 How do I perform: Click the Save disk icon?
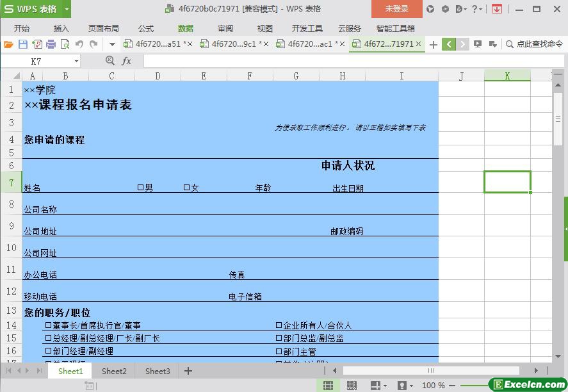point(23,44)
